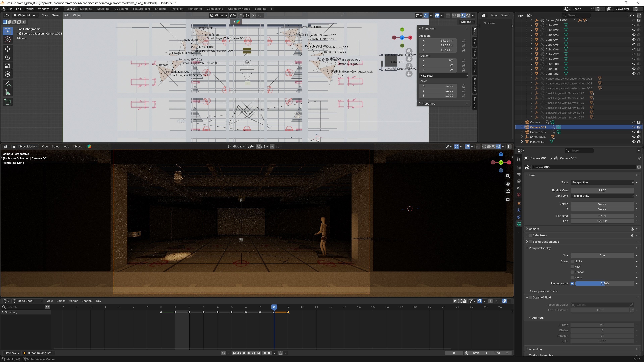Select the Measure tool
Screen dimensions: 644x362
point(8,93)
